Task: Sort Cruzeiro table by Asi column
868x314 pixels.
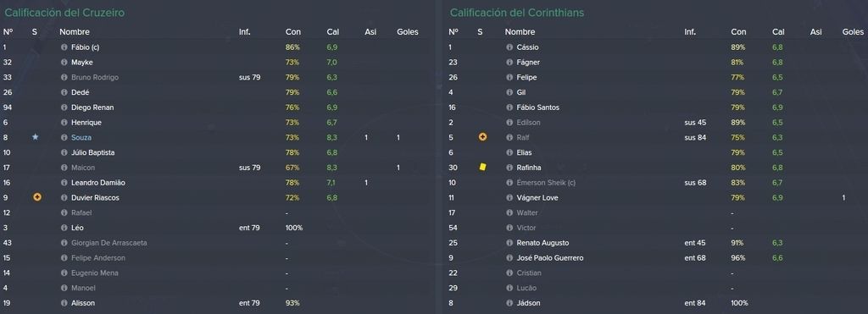Action: (x=370, y=32)
